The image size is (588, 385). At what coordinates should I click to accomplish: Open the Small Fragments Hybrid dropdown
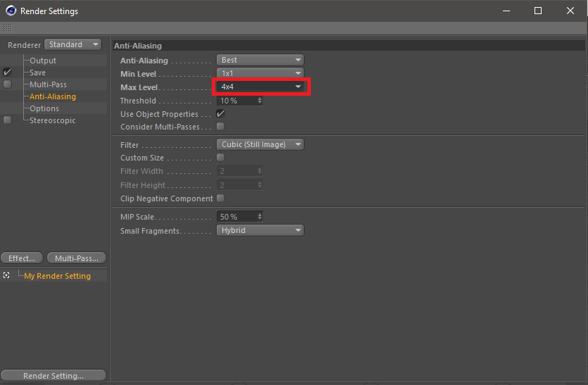click(x=260, y=230)
